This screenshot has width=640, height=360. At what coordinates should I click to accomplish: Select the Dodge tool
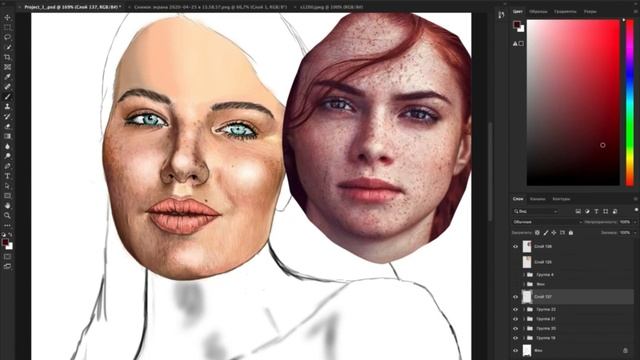click(7, 156)
